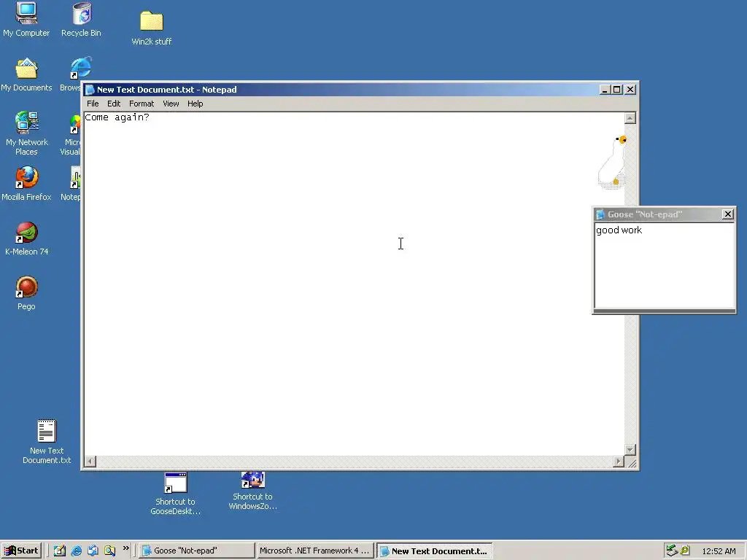Click the 12:52 AM system clock

pos(719,551)
